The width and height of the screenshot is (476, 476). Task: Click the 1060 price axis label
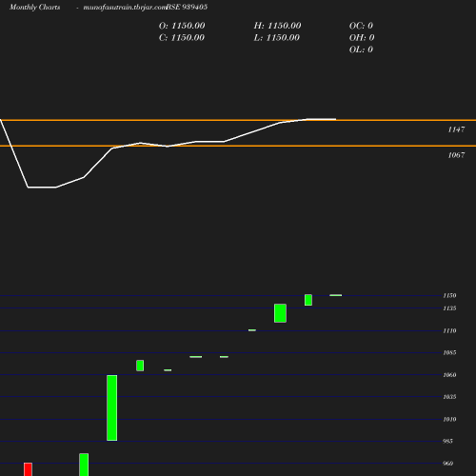coord(449,375)
